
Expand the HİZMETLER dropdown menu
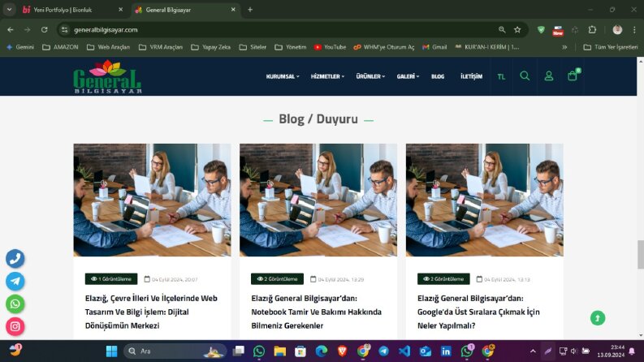click(327, 76)
